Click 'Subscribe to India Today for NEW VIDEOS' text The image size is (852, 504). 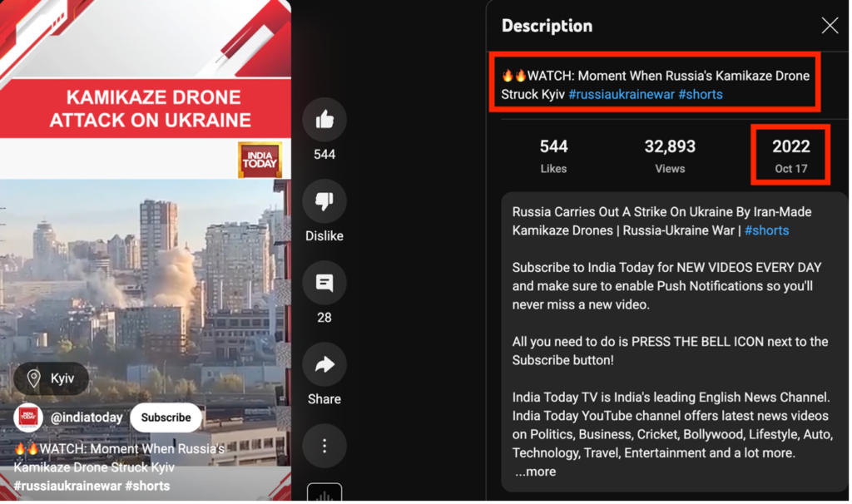tap(666, 285)
